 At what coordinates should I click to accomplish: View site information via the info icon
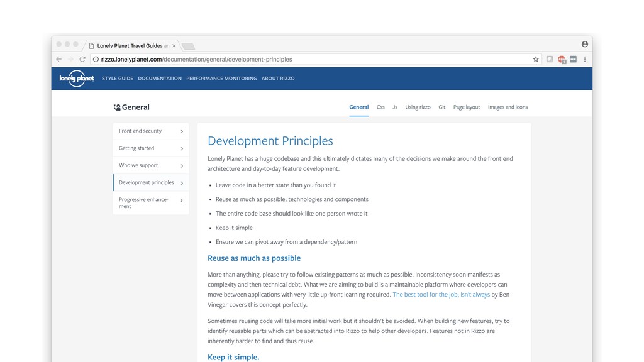coord(96,59)
